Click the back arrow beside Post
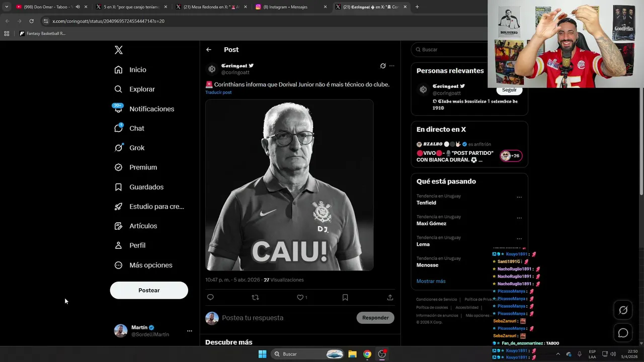Image resolution: width=644 pixels, height=362 pixels. (209, 50)
